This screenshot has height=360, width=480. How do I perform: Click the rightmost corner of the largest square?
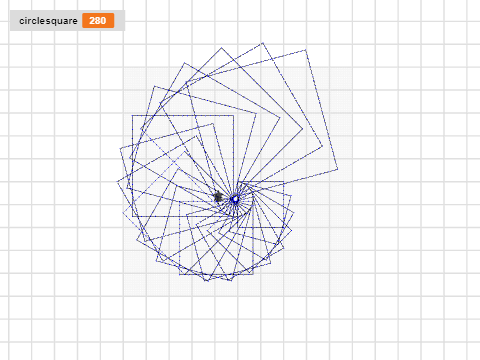(338, 169)
